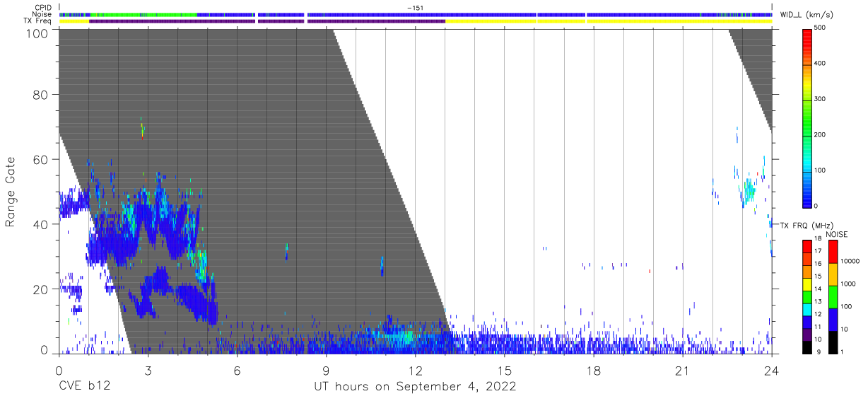Click the 9 tick on the UT hours axis

point(326,370)
